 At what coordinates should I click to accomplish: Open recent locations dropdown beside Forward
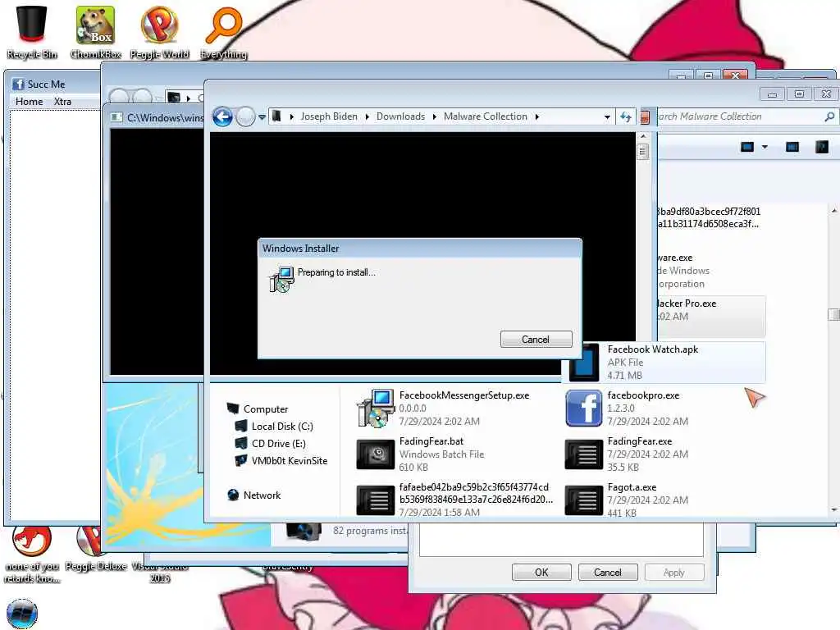[x=262, y=116]
